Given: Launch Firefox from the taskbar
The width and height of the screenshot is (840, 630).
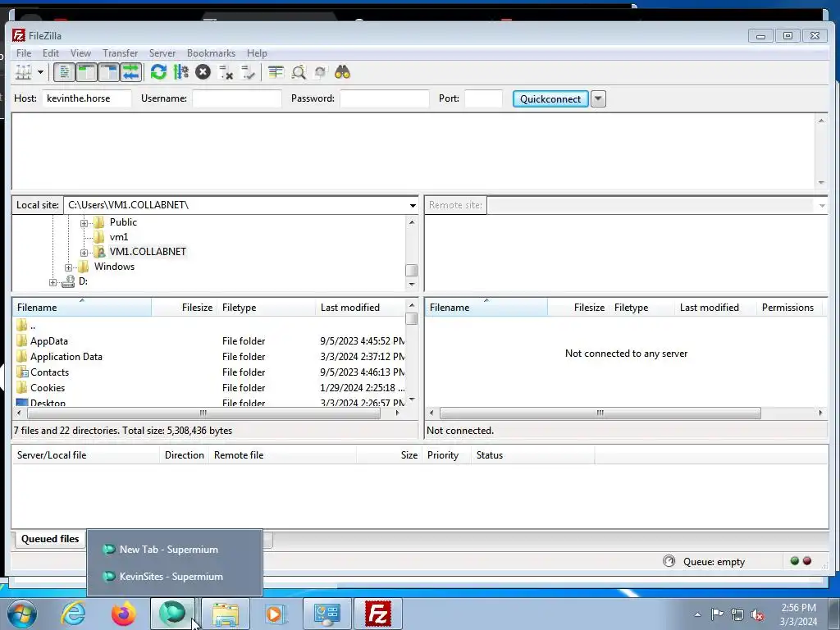Looking at the screenshot, I should pyautogui.click(x=123, y=614).
